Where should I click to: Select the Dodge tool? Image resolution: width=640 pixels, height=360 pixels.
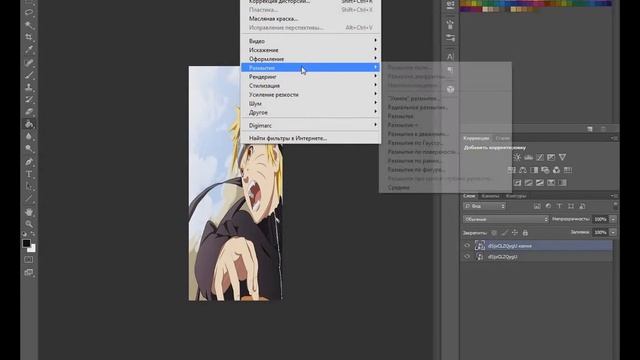coord(29,149)
